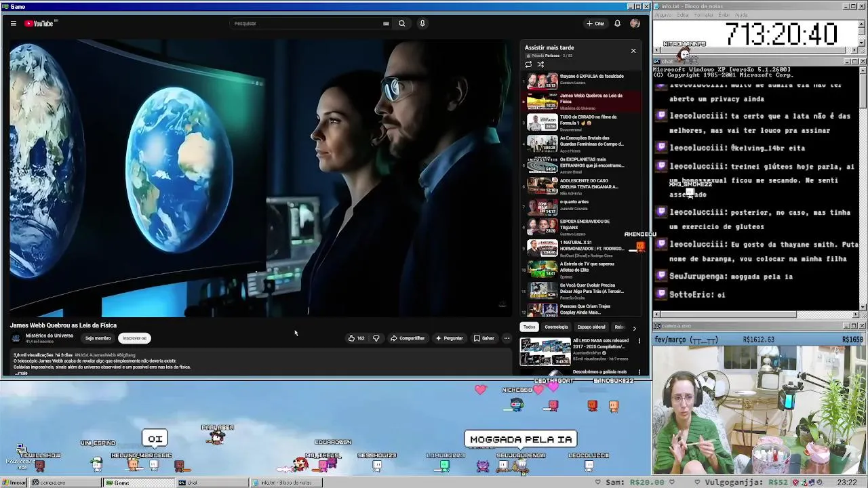Click the Perguntar button
868x488 pixels.
pos(450,338)
